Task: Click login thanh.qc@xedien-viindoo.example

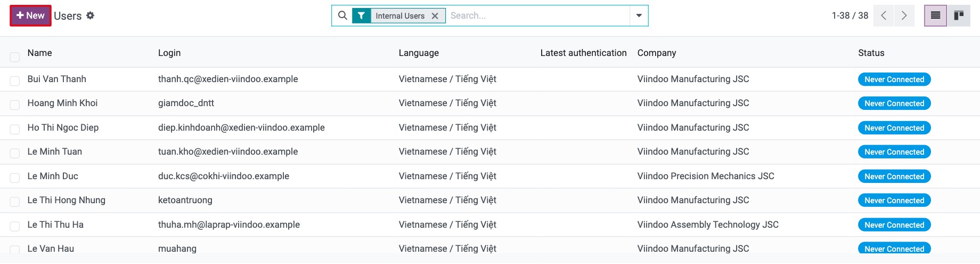Action: tap(228, 79)
